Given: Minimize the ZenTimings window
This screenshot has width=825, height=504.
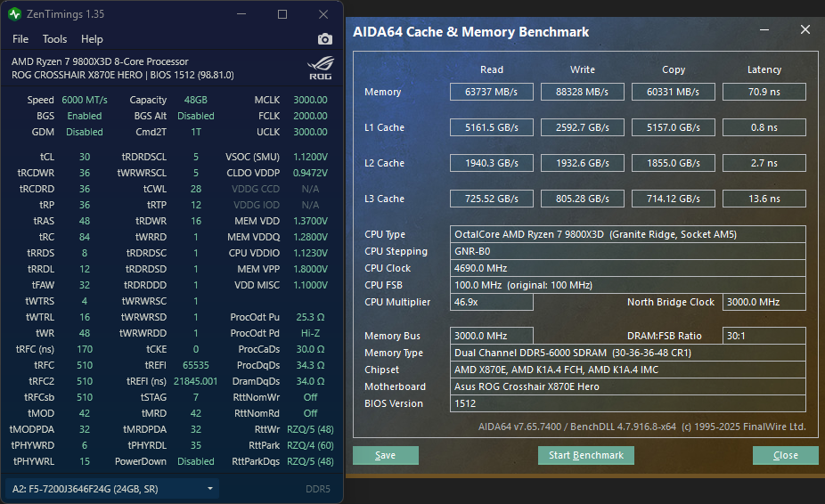Looking at the screenshot, I should pos(241,14).
